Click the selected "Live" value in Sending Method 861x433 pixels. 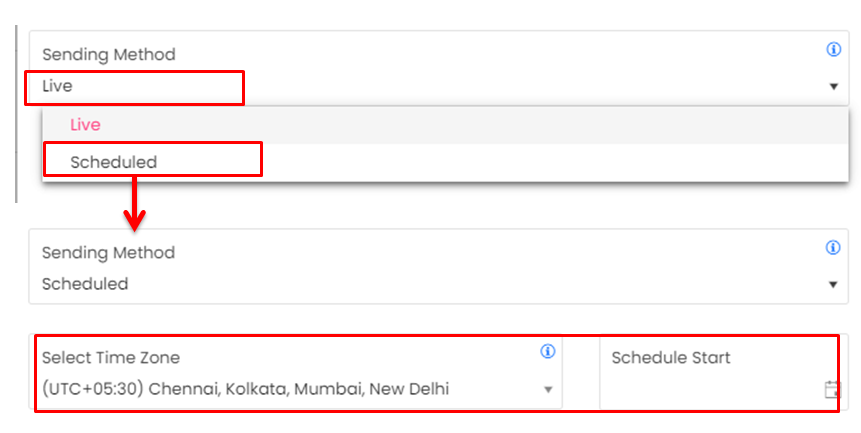[x=57, y=86]
